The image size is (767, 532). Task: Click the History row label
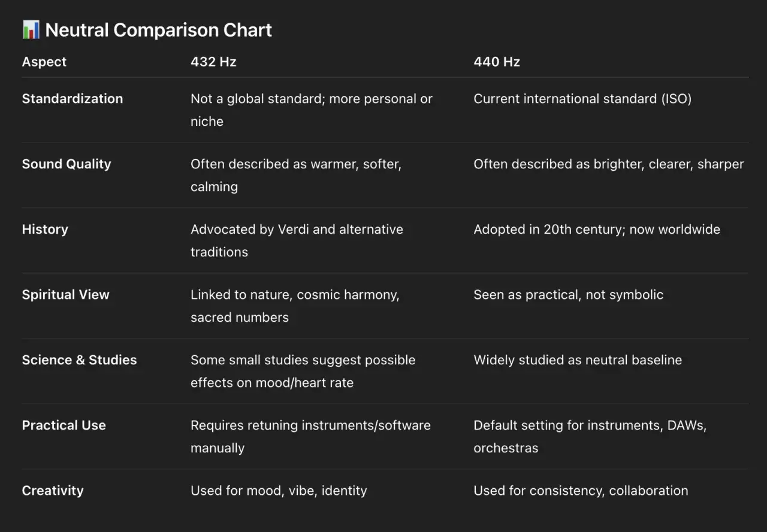point(45,229)
